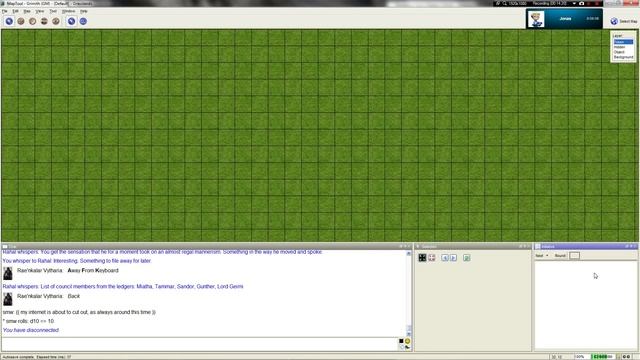Click the left red button in recording bar
The height and width of the screenshot is (360, 640).
pos(589,3)
